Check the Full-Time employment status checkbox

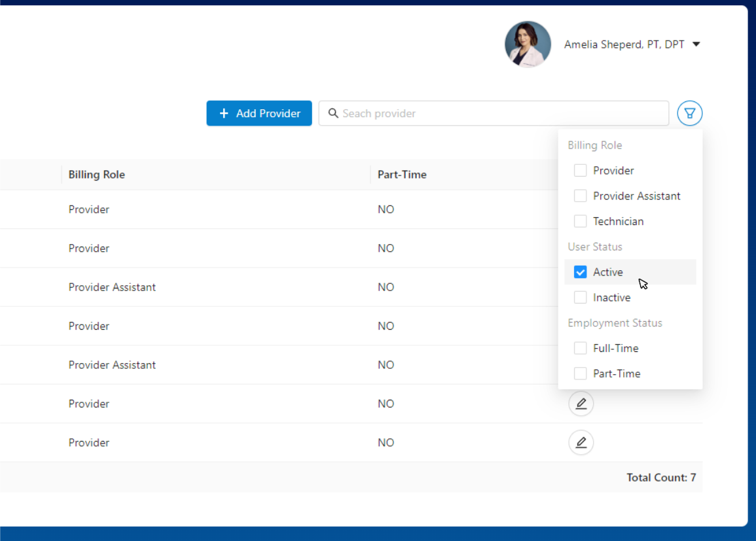pos(580,349)
